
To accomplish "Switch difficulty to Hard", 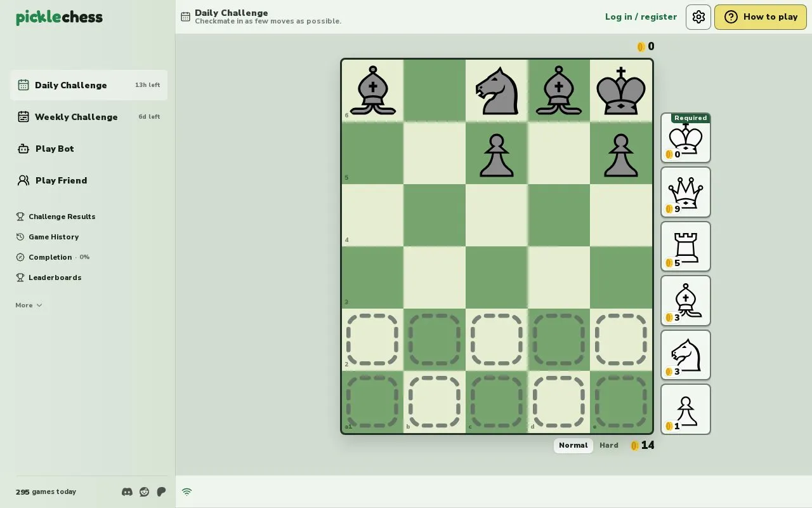I will coord(609,446).
